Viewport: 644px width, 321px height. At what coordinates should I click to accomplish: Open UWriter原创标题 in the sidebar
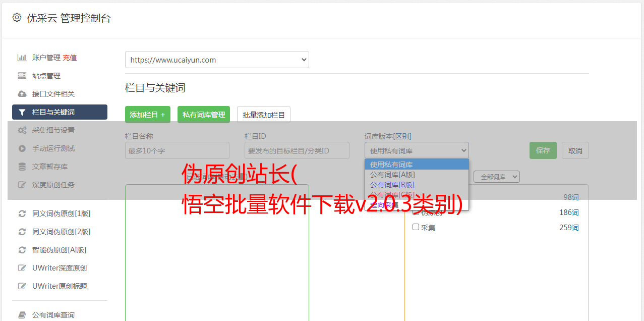click(60, 286)
